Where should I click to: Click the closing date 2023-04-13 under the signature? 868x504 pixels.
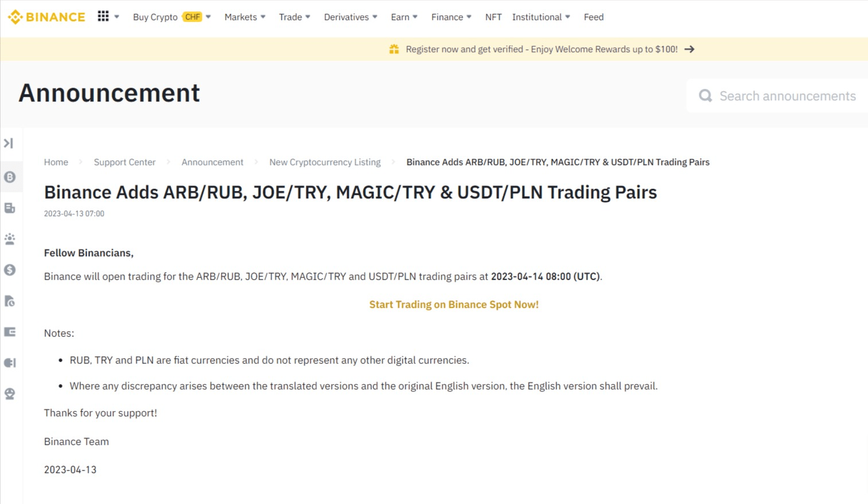tap(70, 470)
